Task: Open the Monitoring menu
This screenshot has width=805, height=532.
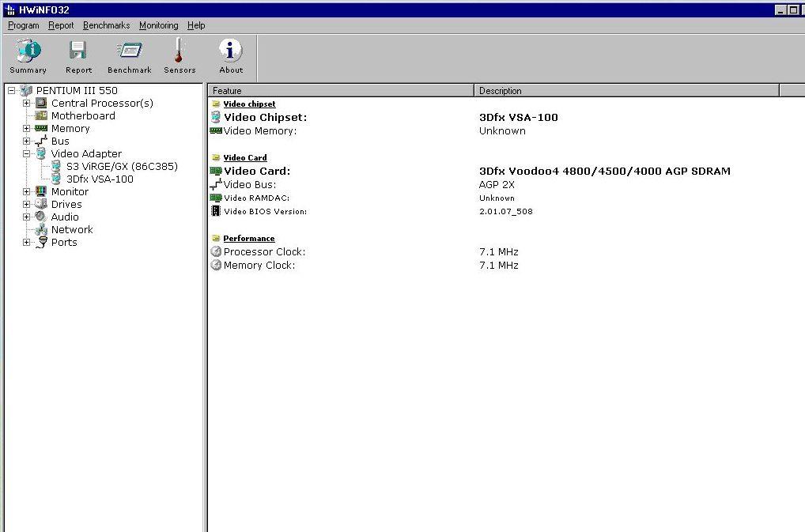Action: (159, 25)
